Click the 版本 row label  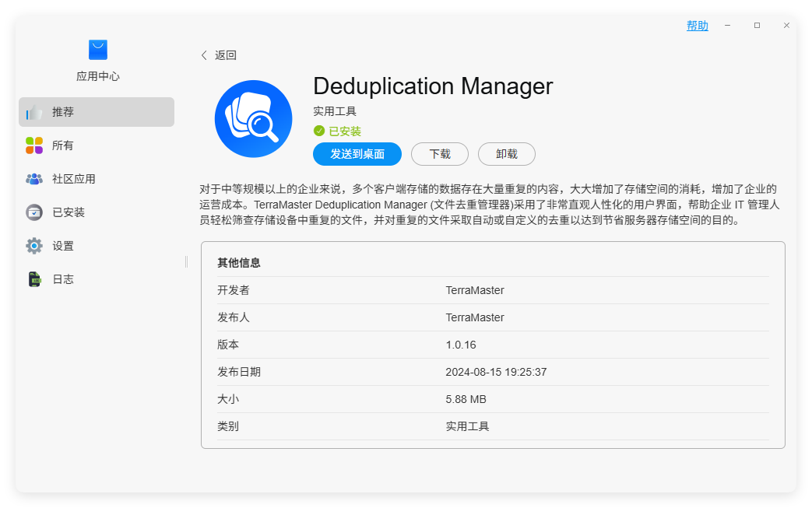(x=228, y=345)
